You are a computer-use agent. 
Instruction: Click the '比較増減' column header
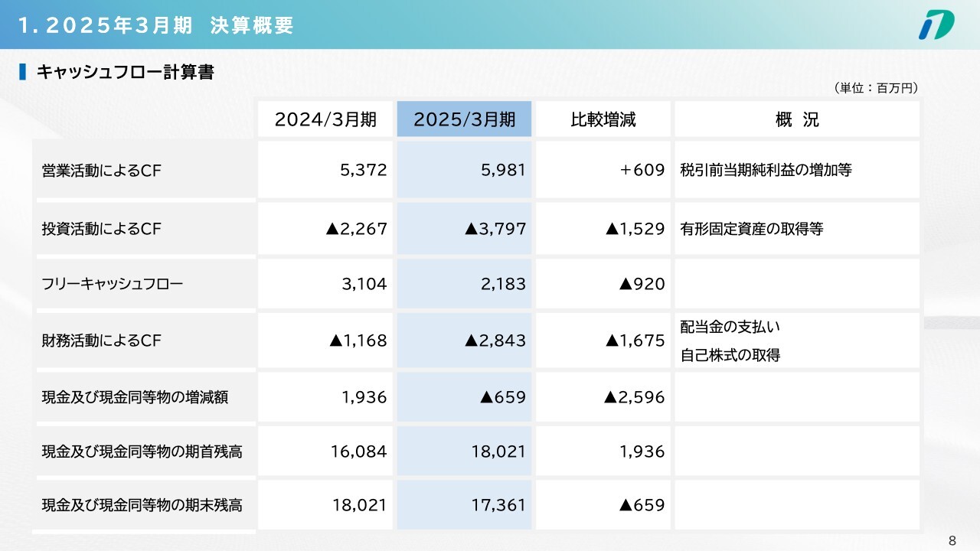tap(603, 119)
